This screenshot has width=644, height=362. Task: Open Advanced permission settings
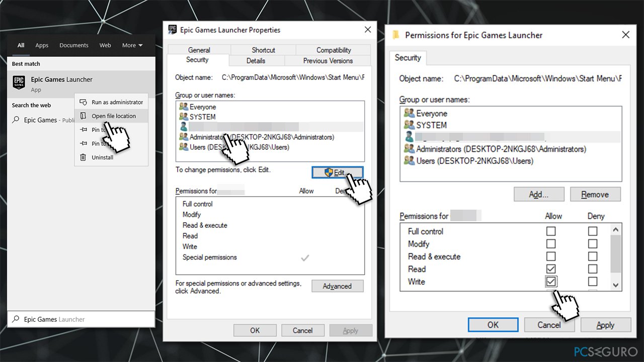point(337,286)
